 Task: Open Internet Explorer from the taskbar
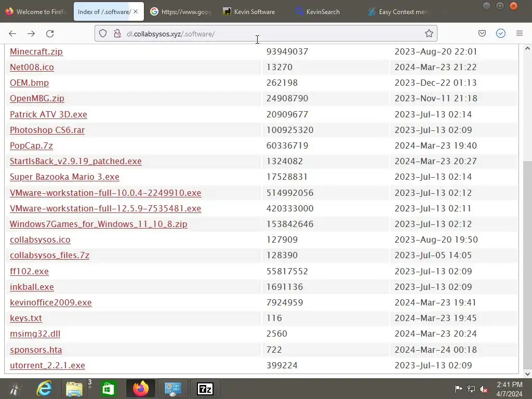(44, 389)
